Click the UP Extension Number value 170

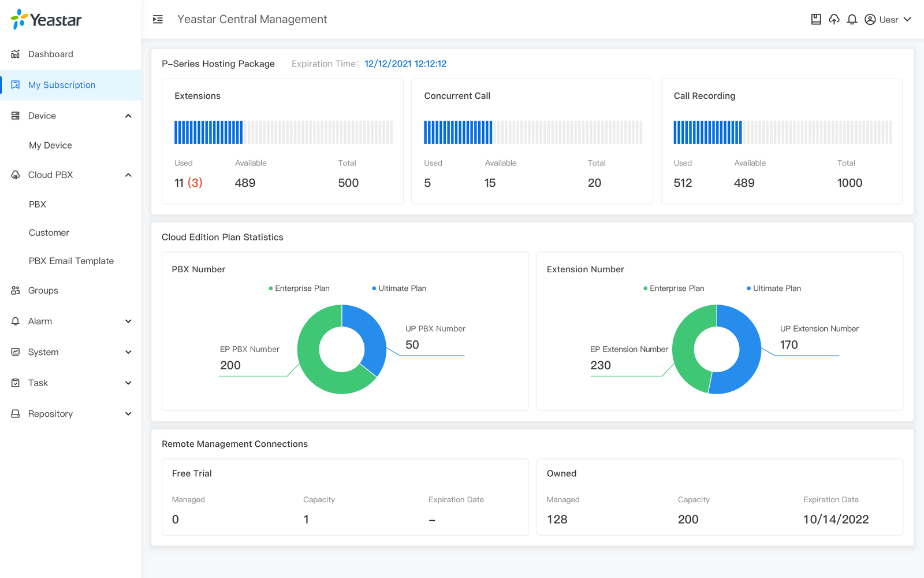coord(789,345)
